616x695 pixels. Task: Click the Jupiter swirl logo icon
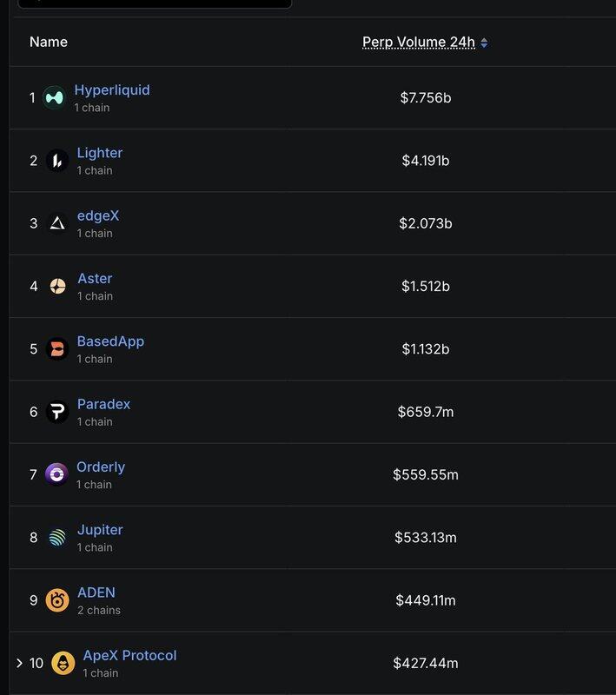click(x=57, y=538)
